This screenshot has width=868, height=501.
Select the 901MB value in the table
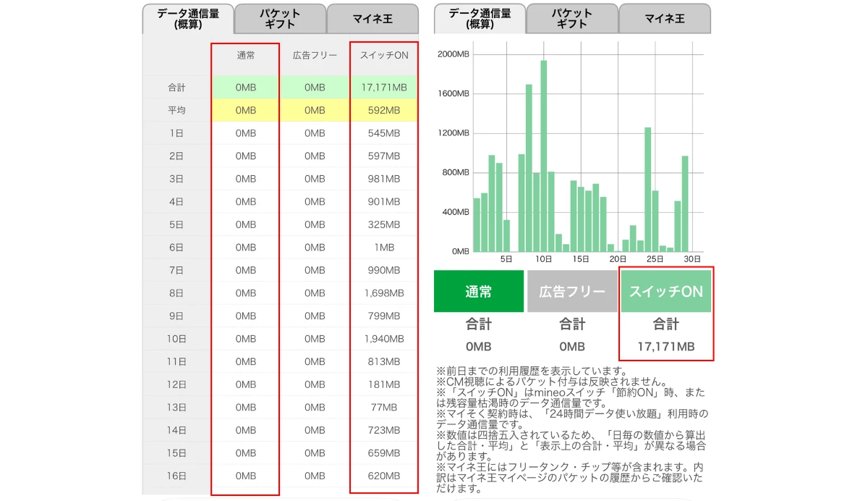(383, 202)
